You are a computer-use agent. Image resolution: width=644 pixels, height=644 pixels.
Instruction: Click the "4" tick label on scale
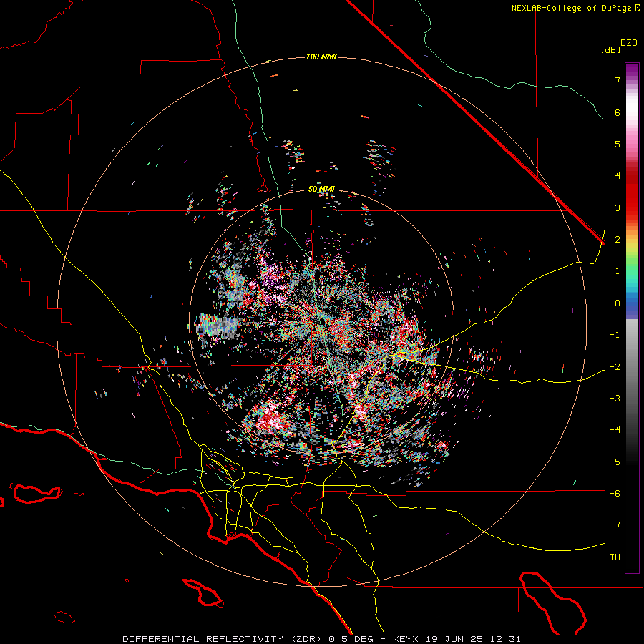(618, 176)
